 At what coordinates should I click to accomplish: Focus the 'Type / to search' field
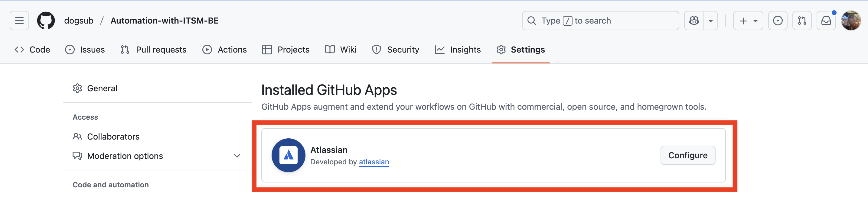[600, 21]
